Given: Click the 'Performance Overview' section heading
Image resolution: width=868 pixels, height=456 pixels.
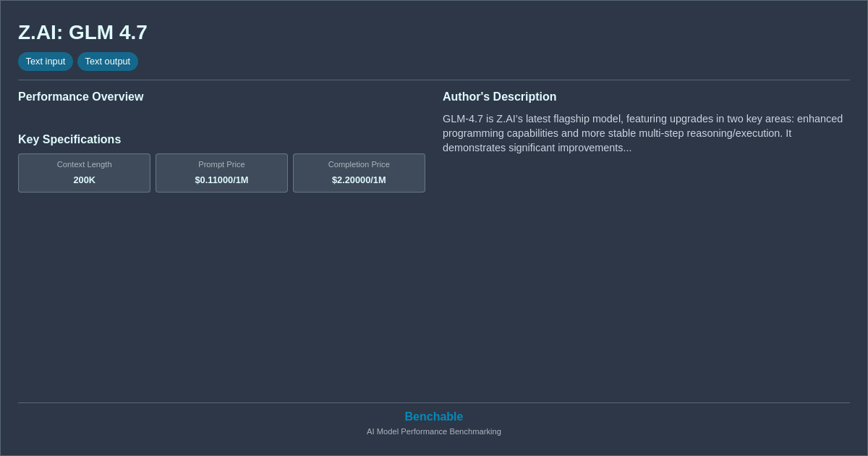Looking at the screenshot, I should [81, 96].
